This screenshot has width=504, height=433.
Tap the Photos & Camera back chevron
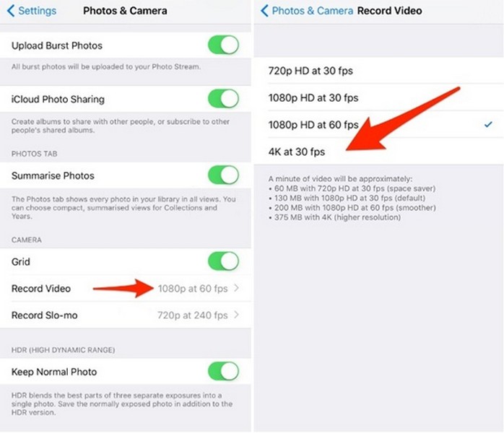(x=264, y=11)
